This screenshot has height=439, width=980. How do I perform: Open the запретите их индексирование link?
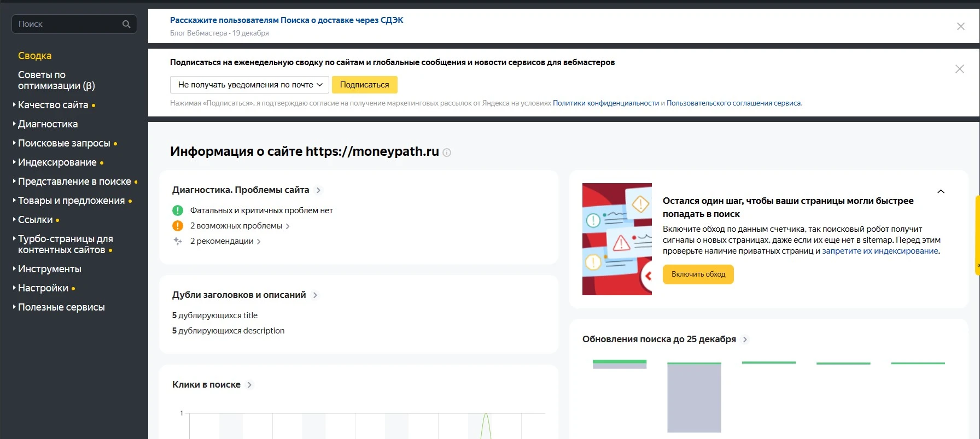[880, 251]
